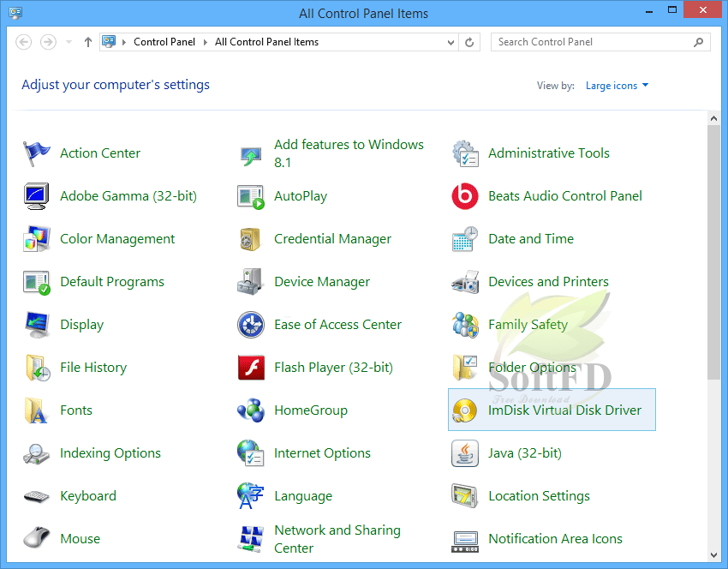Click the File History folder icon
The height and width of the screenshot is (569, 728).
point(37,368)
